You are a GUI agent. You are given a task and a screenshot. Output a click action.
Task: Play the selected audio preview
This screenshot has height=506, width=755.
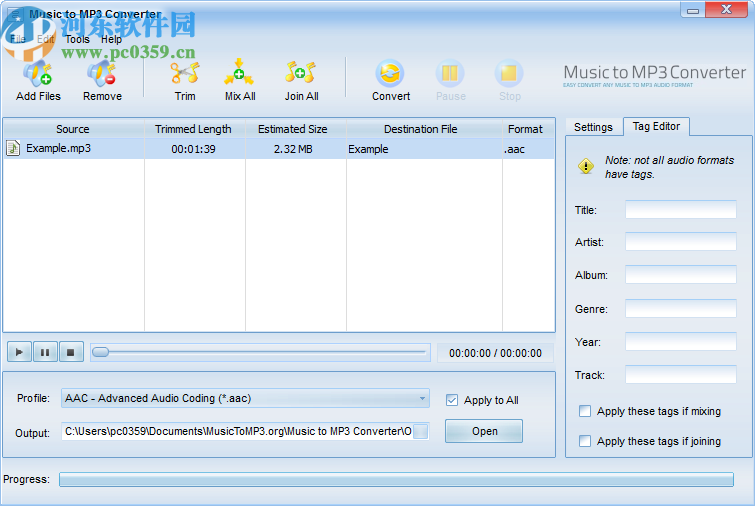[19, 352]
